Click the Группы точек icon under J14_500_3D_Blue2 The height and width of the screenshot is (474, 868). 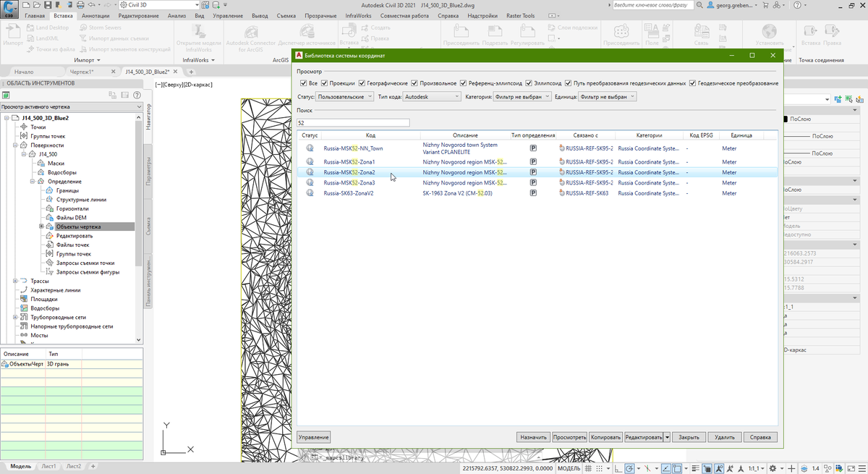tap(24, 136)
